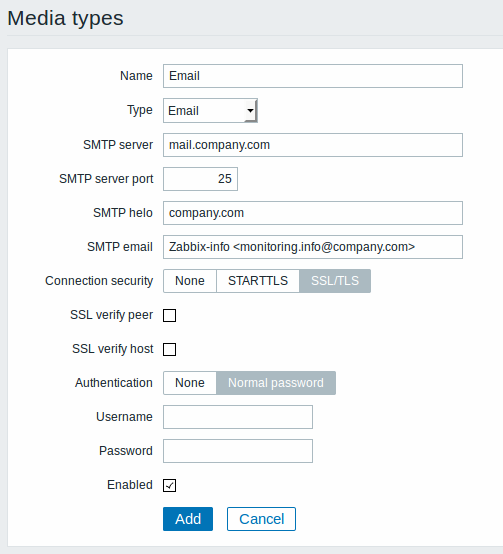This screenshot has height=554, width=503.
Task: Select SSL/TLS connection security
Action: 335,281
